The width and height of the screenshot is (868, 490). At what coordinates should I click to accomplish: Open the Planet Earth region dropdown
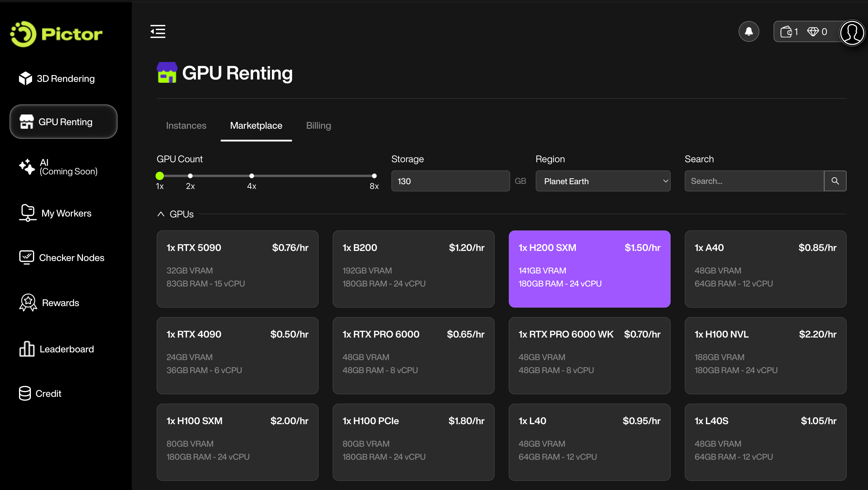click(x=603, y=181)
